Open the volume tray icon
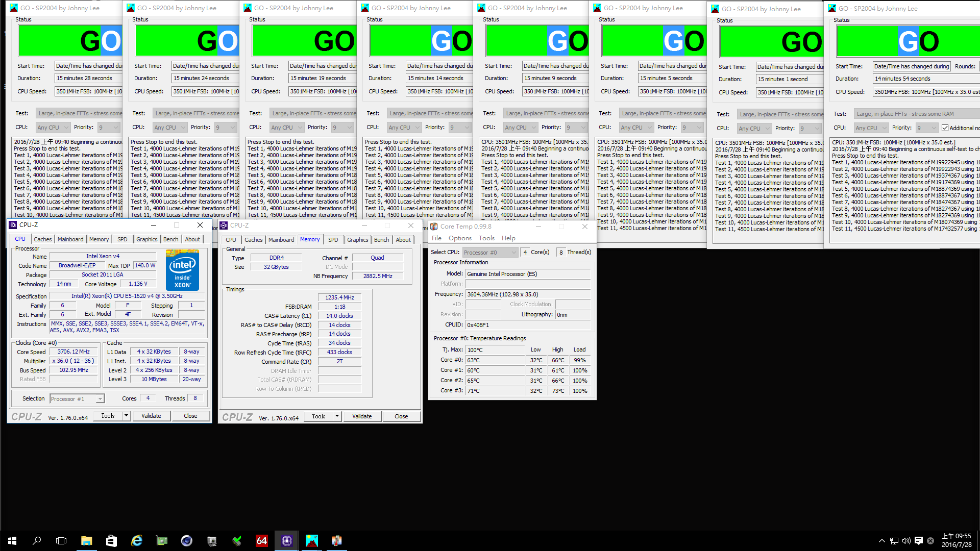The height and width of the screenshot is (551, 980). tap(906, 541)
